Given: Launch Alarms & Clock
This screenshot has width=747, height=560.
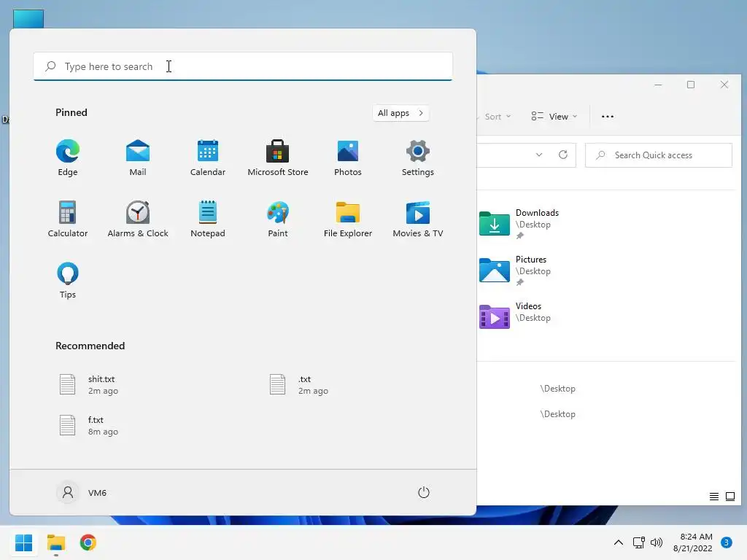Looking at the screenshot, I should pos(138,219).
